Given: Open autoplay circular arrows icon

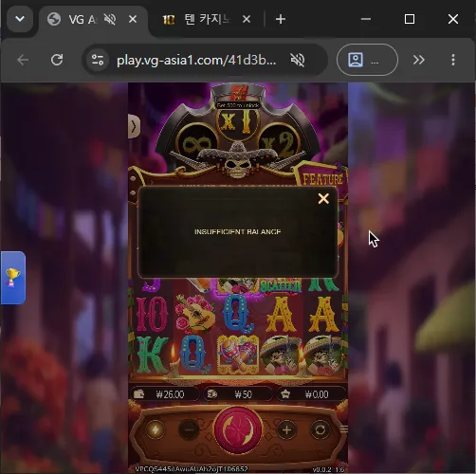Looking at the screenshot, I should pos(320,429).
